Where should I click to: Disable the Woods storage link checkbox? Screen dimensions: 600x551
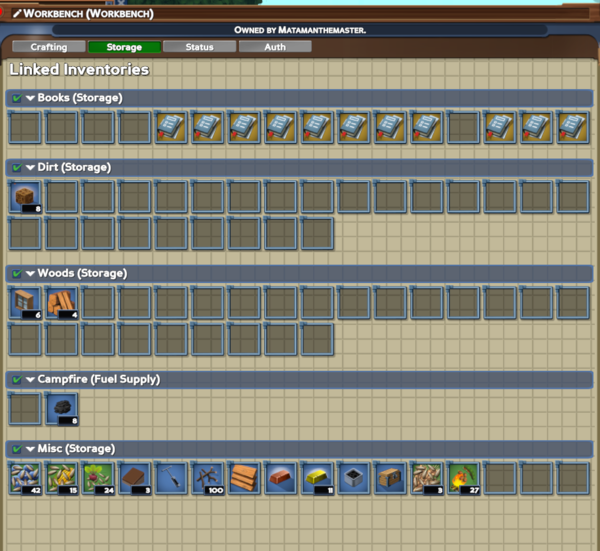coord(17,274)
